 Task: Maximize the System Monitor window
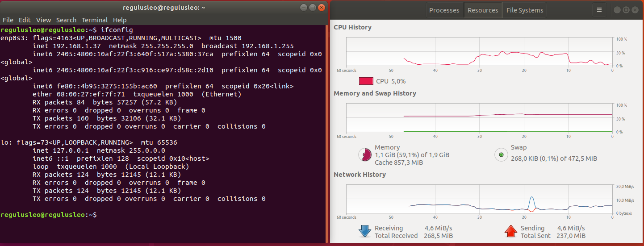click(x=626, y=9)
